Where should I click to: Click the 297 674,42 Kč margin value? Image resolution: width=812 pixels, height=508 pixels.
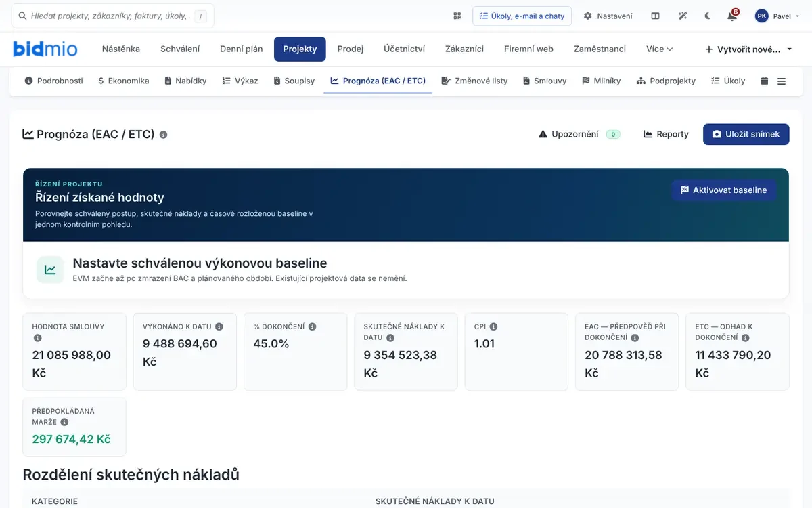click(71, 439)
